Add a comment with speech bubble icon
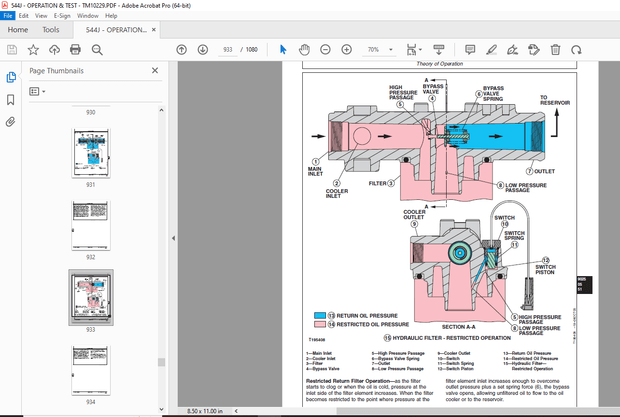This screenshot has height=417, width=620. pyautogui.click(x=470, y=49)
